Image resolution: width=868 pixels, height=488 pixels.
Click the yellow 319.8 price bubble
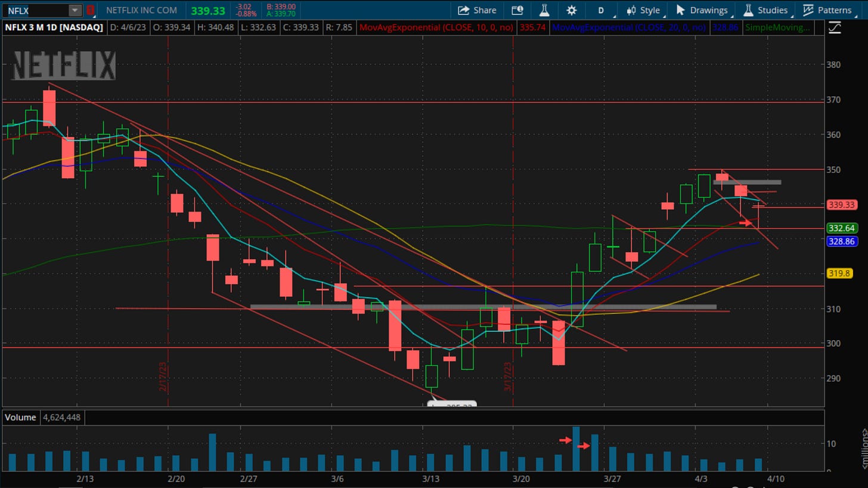click(x=840, y=273)
